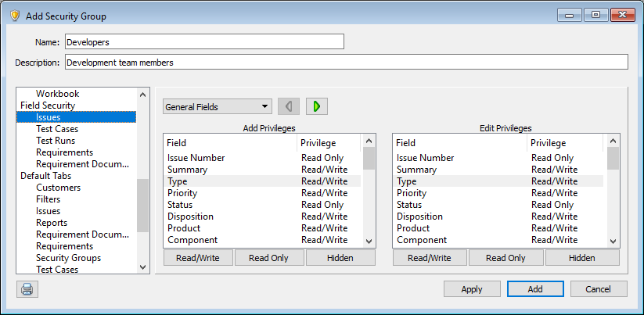644x315 pixels.
Task: Open the General Fields dropdown
Action: 217,107
